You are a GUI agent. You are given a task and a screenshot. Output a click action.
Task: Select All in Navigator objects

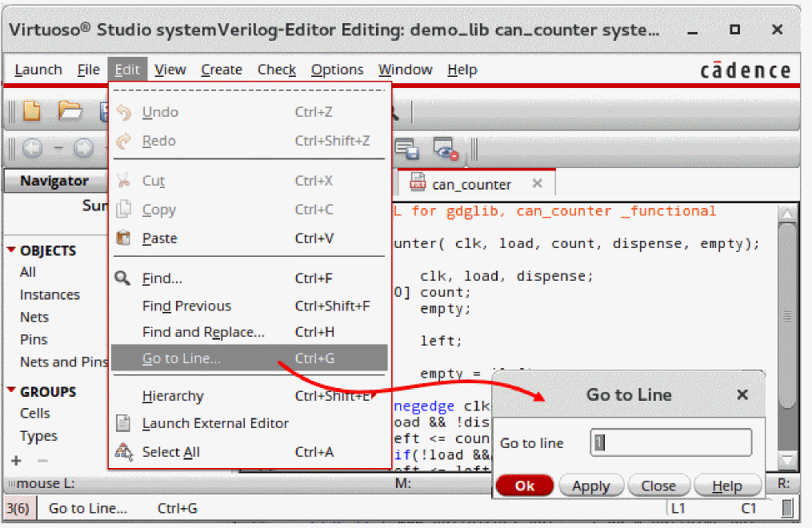(x=27, y=272)
